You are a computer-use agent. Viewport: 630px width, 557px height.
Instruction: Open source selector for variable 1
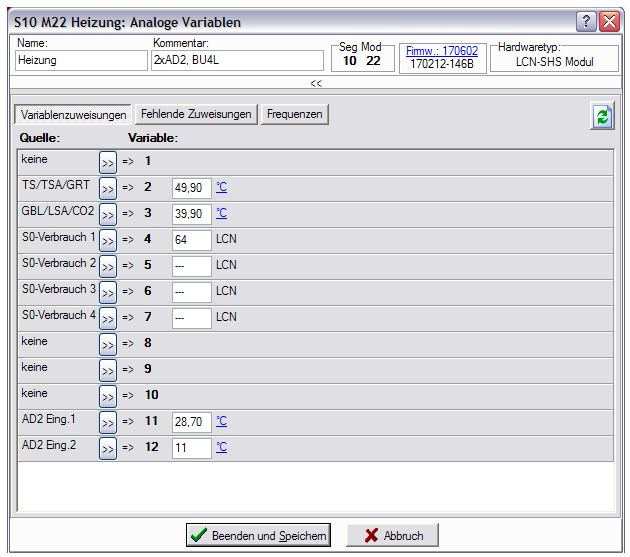pos(108,162)
